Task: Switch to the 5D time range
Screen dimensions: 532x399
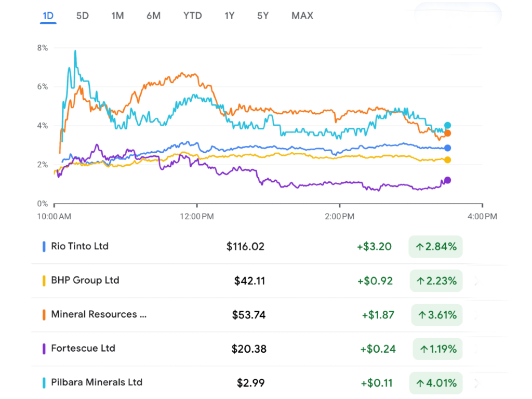Action: [x=83, y=16]
